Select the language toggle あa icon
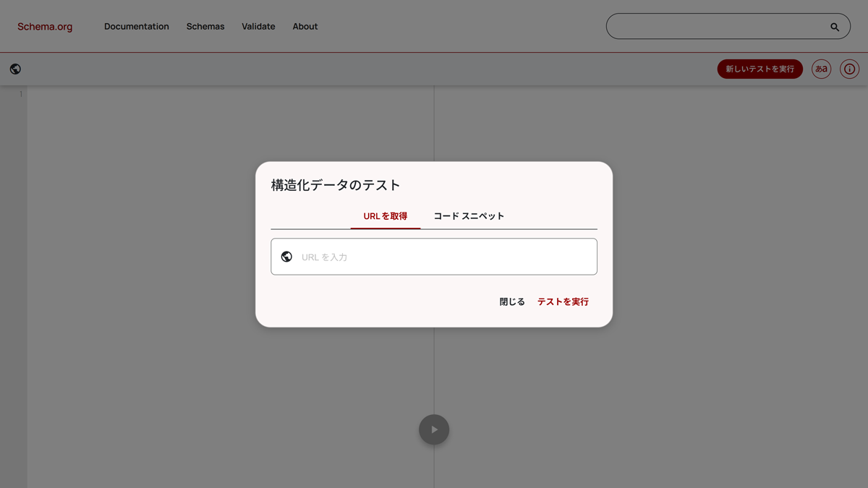This screenshot has width=868, height=488. pyautogui.click(x=821, y=69)
